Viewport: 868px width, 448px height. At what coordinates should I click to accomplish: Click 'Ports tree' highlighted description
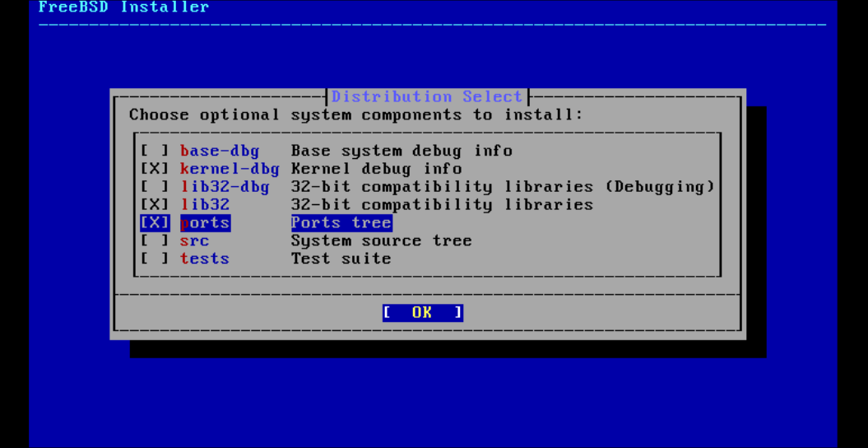[341, 222]
